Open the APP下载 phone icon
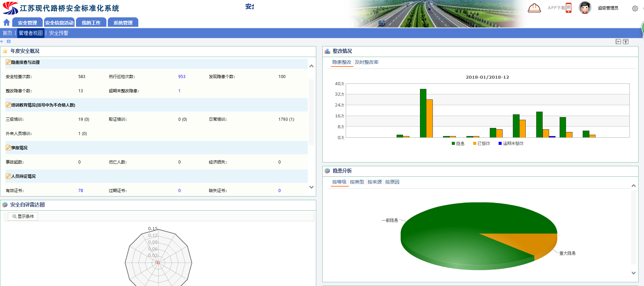The image size is (644, 286). [x=568, y=8]
